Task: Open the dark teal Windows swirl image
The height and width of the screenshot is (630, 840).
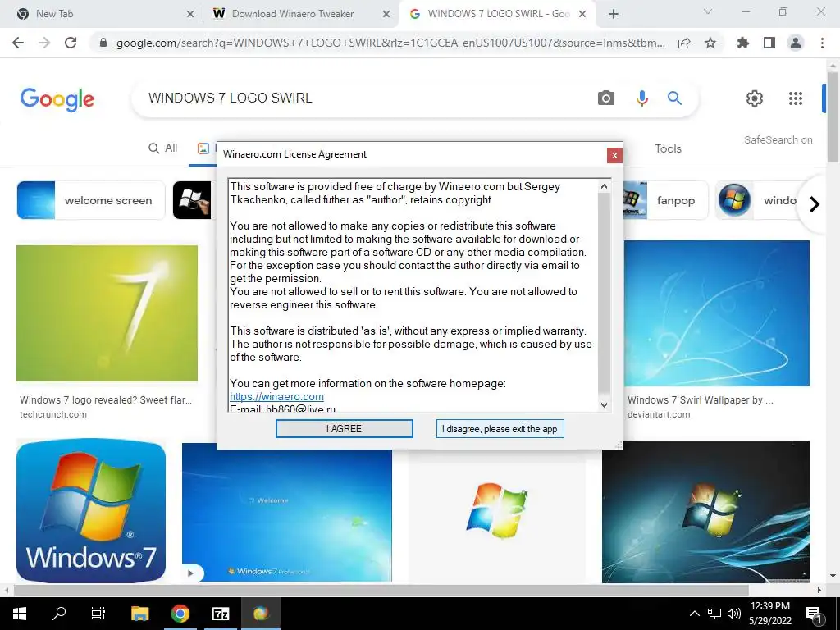Action: point(705,512)
